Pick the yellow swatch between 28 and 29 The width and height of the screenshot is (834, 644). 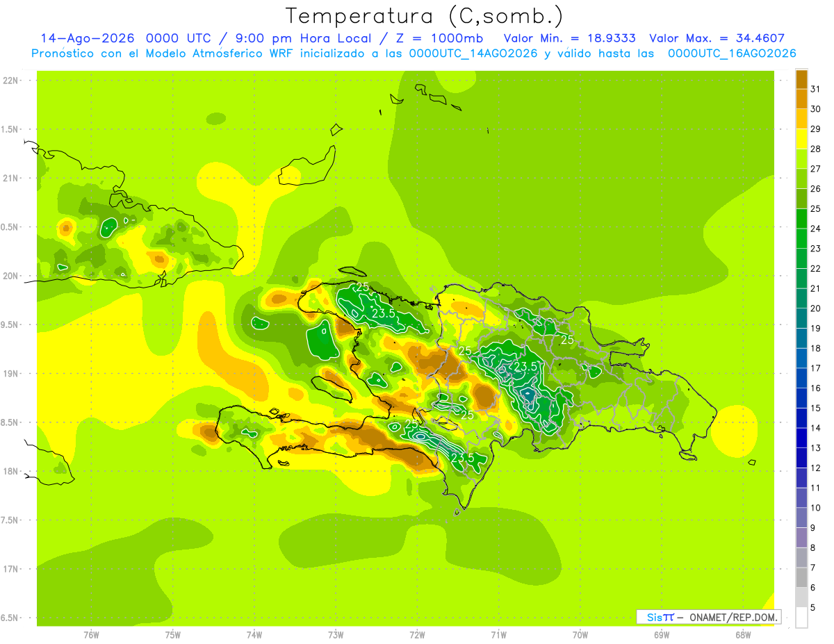(801, 139)
